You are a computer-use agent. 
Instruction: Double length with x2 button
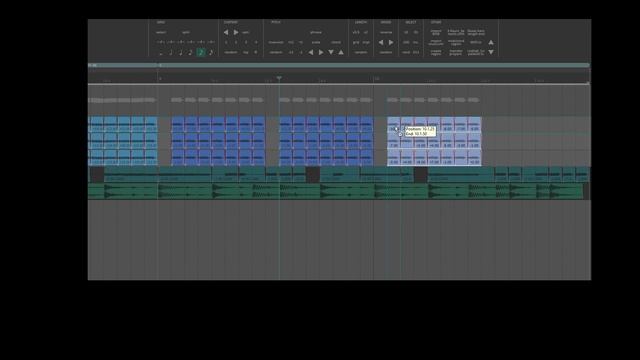tap(366, 32)
